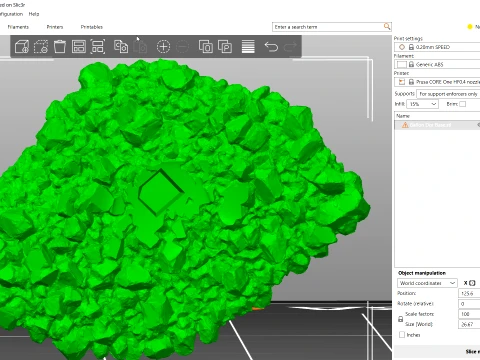Click the Arrange objects icon
Viewport: 480px width, 360px height.
(x=79, y=47)
